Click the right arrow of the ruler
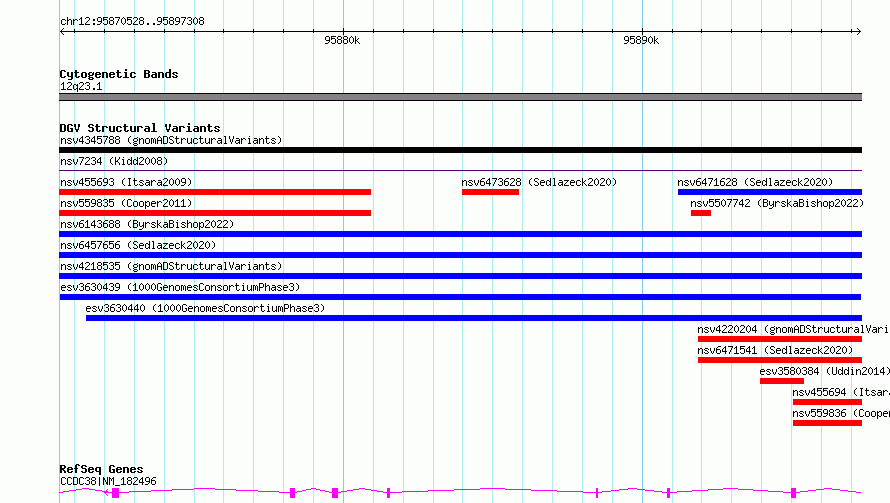 click(858, 31)
